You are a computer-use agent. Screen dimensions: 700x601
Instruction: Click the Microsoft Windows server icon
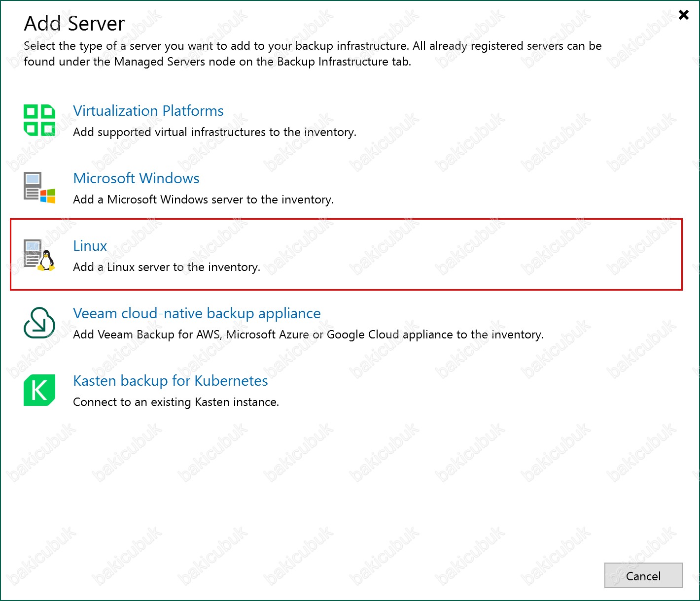click(x=39, y=188)
